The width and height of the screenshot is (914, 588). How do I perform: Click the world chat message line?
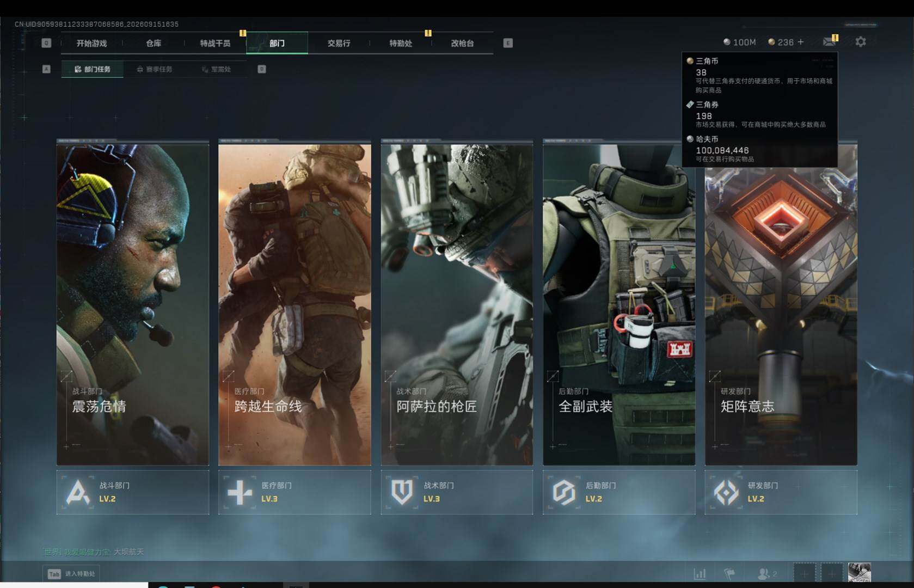point(94,552)
